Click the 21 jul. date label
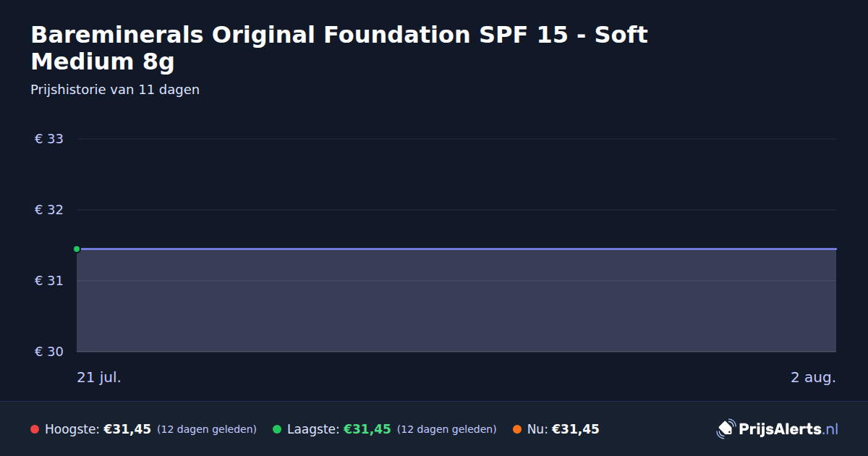 tap(99, 378)
